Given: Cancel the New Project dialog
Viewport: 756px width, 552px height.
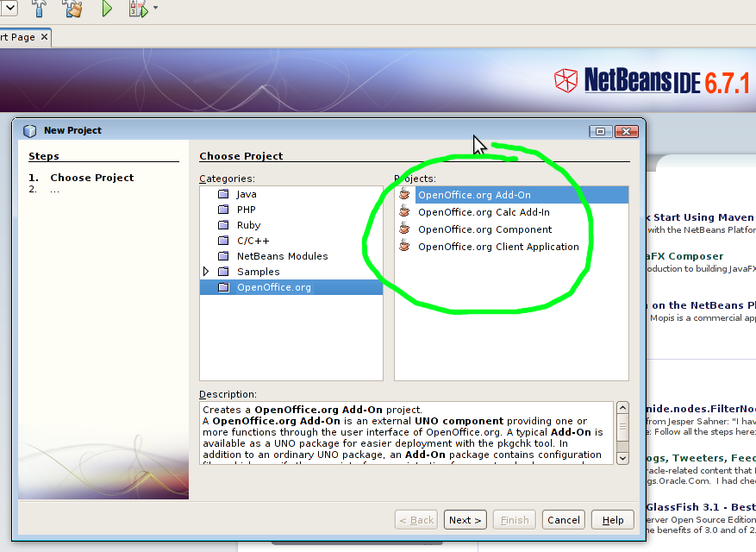Looking at the screenshot, I should [564, 520].
